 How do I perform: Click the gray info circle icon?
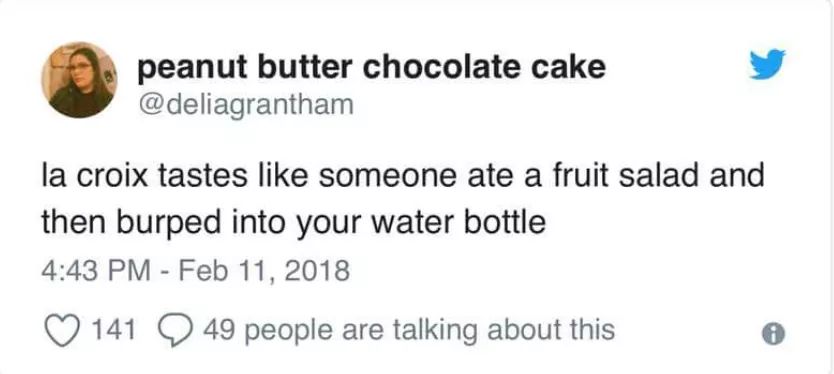click(x=773, y=333)
